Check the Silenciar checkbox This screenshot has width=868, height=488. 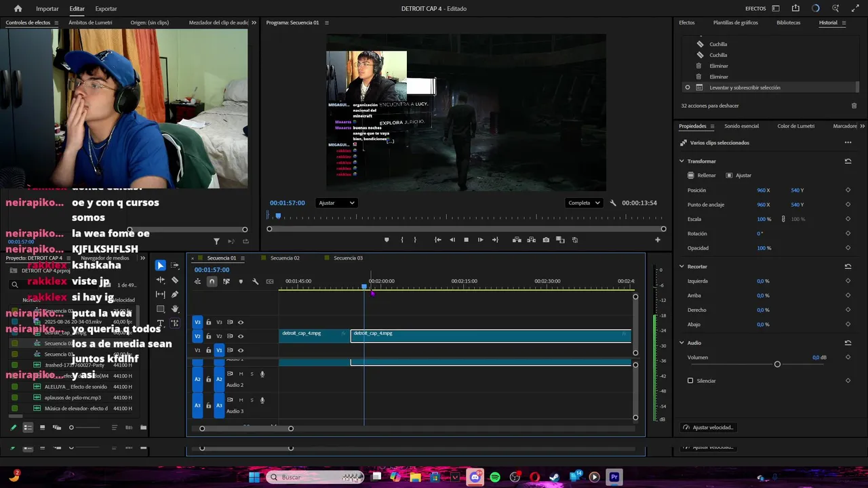(690, 381)
